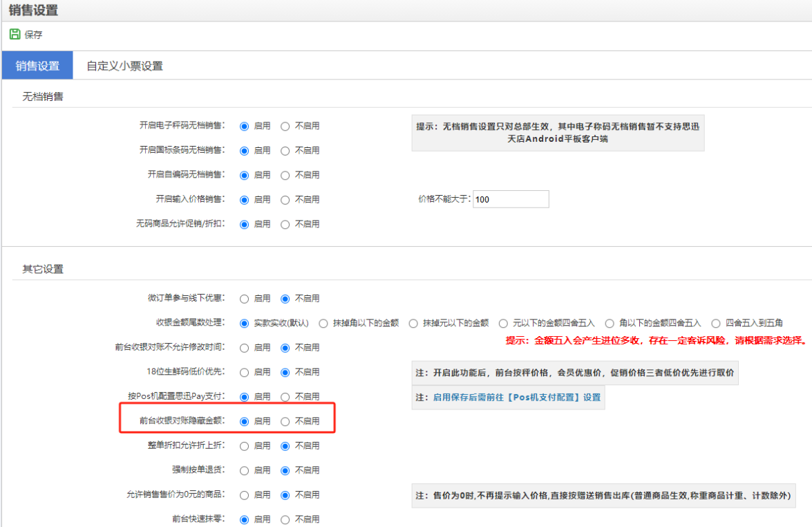Choose 不启用 for 开启输入价格销售
The height and width of the screenshot is (527, 812).
(x=285, y=199)
